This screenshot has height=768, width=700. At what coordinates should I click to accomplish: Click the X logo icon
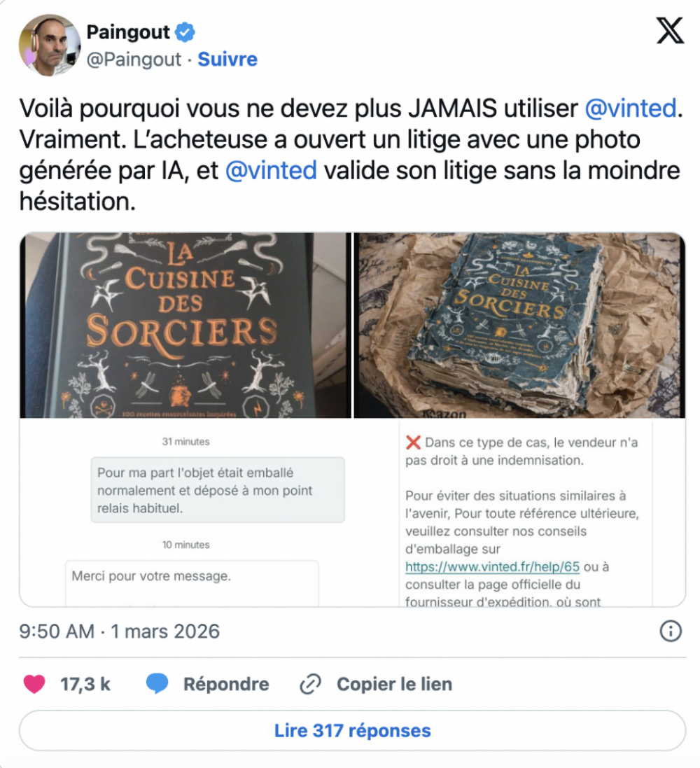(x=670, y=31)
